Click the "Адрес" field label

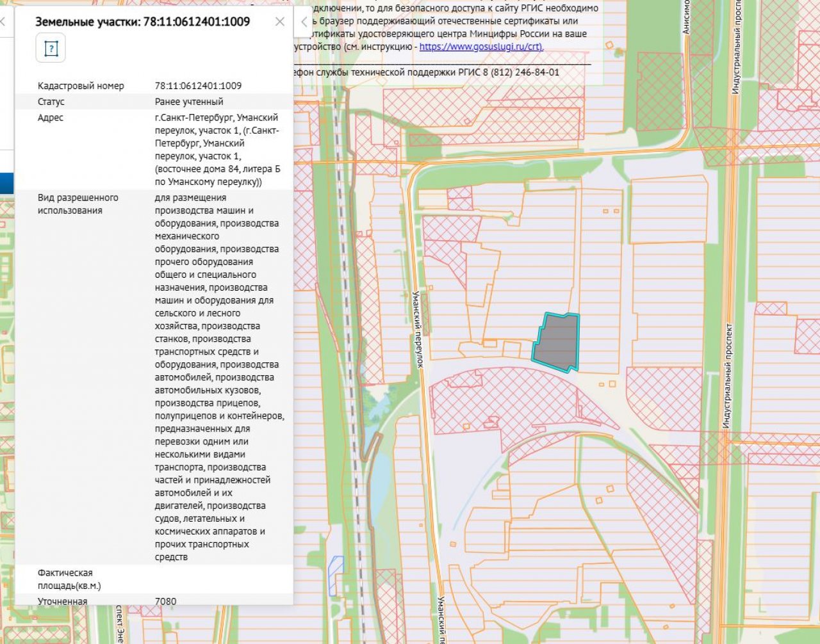click(x=51, y=118)
